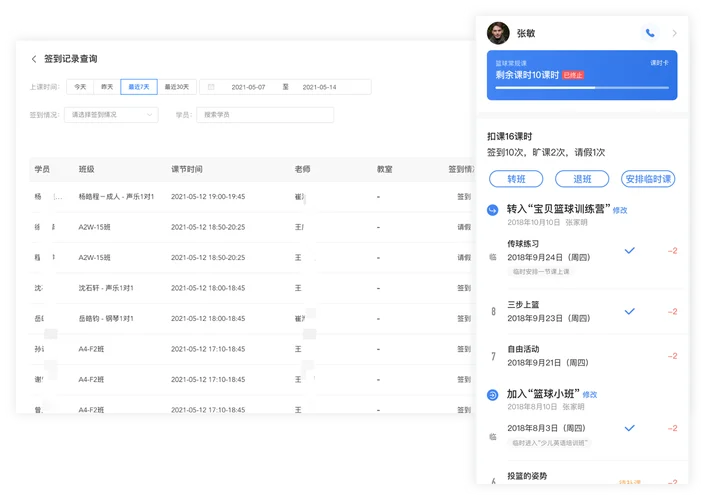
Task: Click the 搜索学员 search field
Action: tap(265, 115)
